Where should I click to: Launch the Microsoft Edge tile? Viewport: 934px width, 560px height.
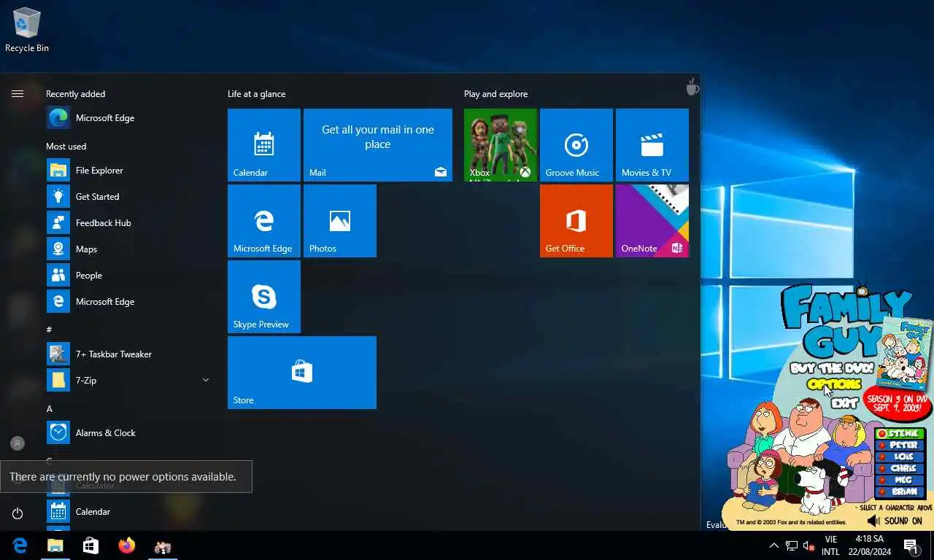click(x=264, y=221)
